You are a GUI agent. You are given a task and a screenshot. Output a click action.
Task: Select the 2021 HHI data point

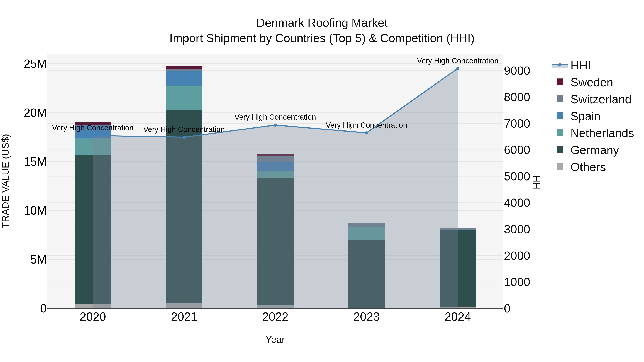coord(184,137)
